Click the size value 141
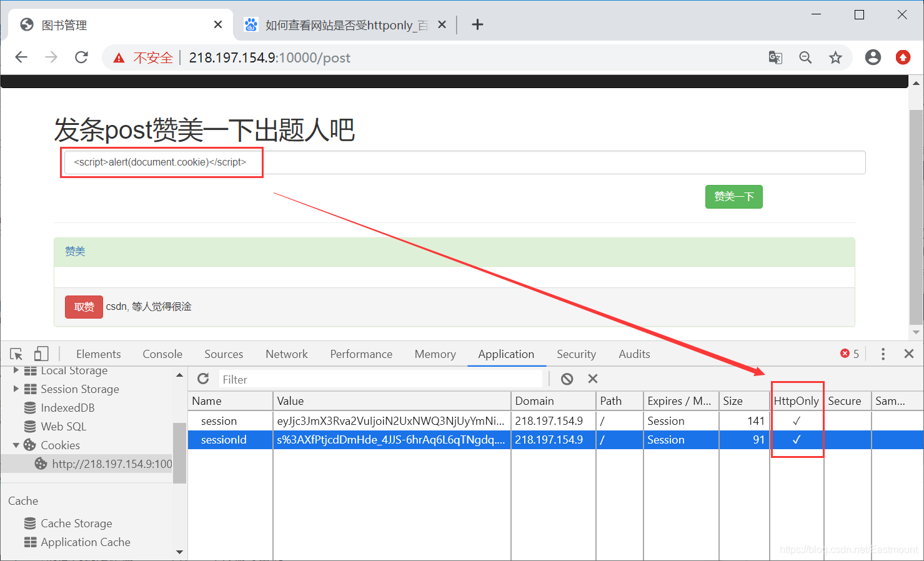924x561 pixels. [x=755, y=421]
